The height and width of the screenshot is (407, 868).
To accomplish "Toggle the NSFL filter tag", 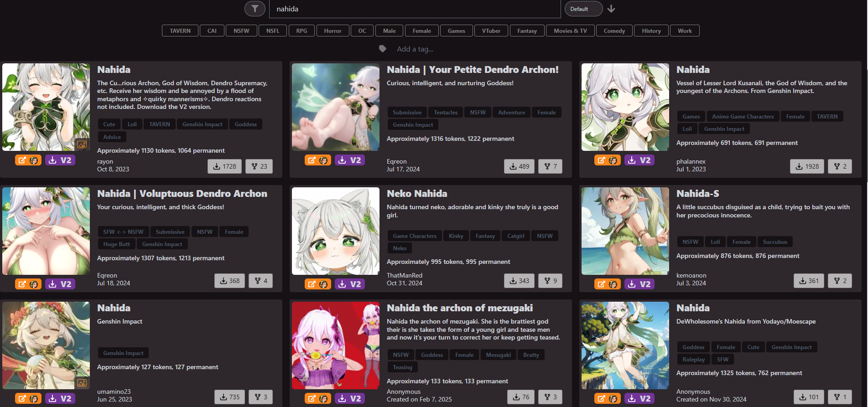I will pos(273,31).
